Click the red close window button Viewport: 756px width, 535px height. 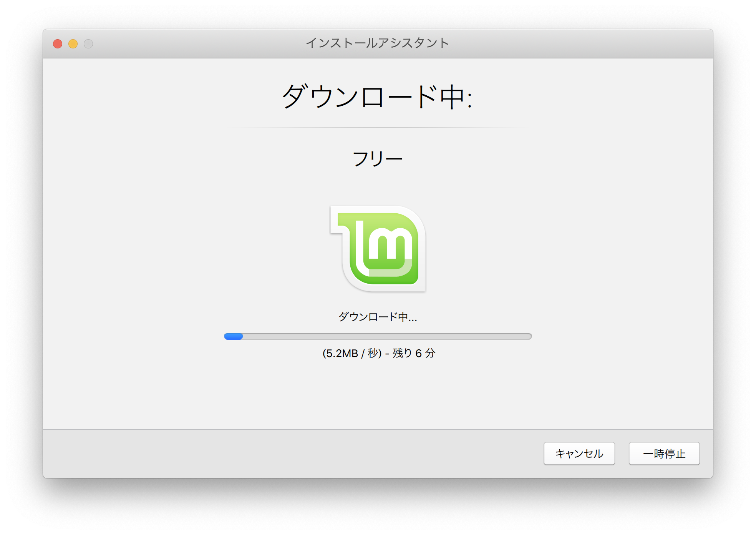tap(58, 44)
